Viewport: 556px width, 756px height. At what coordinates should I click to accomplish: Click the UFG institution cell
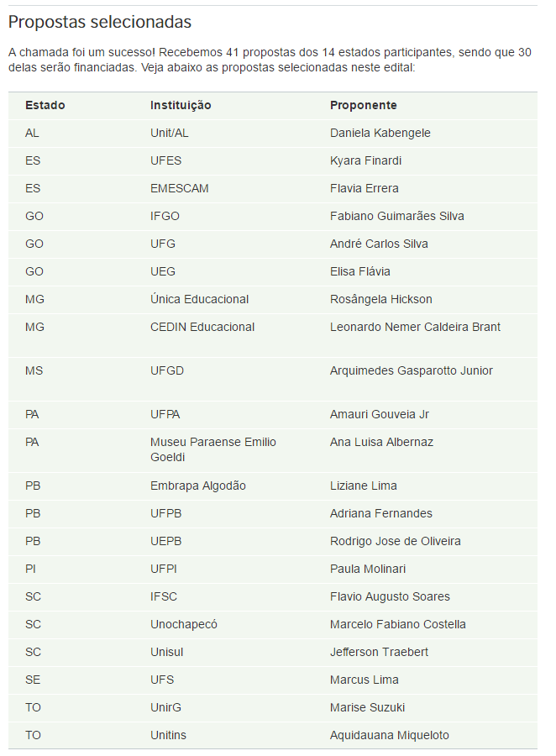click(162, 244)
